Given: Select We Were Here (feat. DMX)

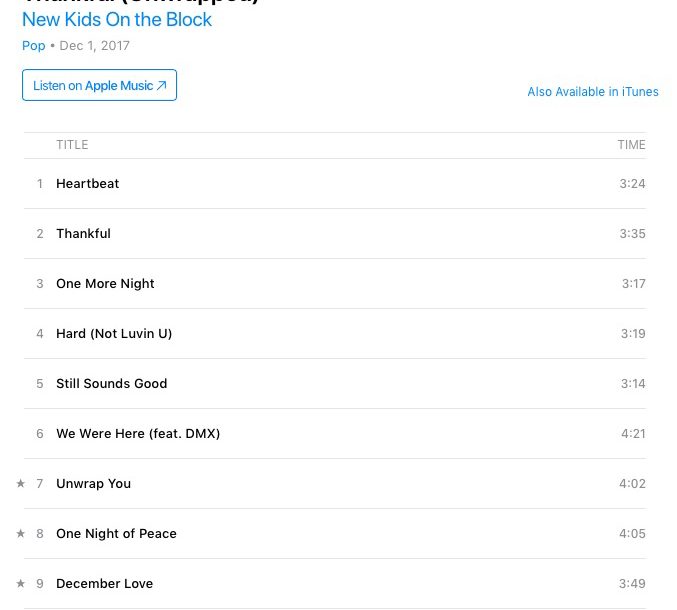Looking at the screenshot, I should click(335, 433).
